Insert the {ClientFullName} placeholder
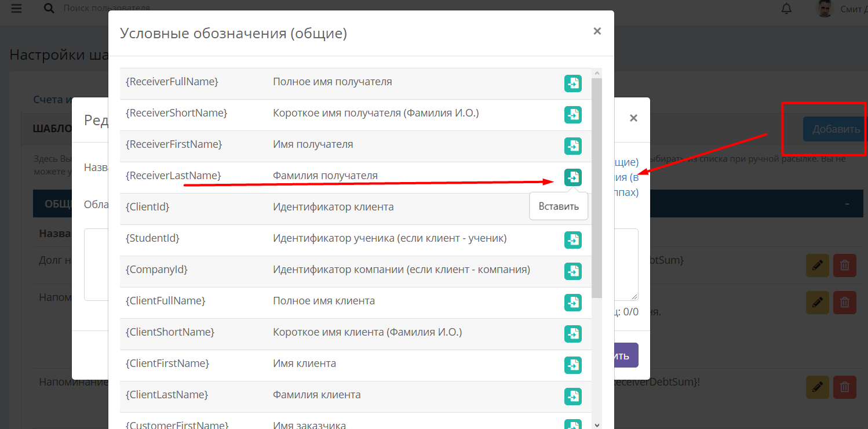868x429 pixels. [573, 303]
